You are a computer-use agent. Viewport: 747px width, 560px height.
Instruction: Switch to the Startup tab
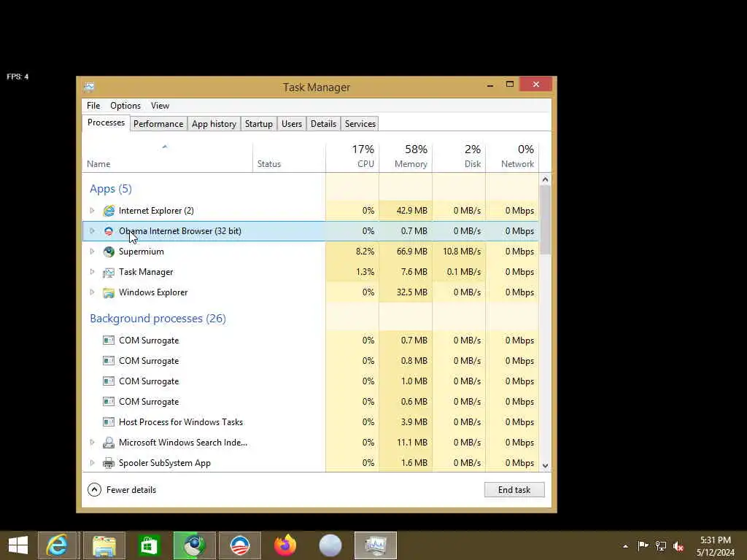coord(259,124)
